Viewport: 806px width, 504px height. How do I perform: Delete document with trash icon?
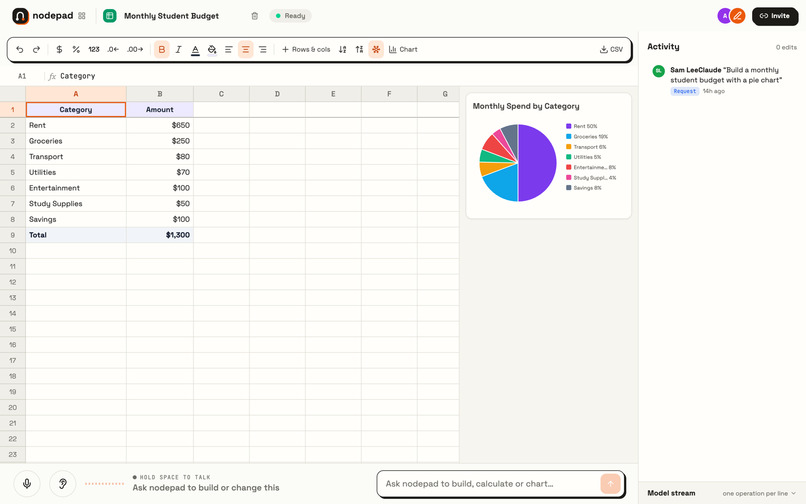pyautogui.click(x=254, y=16)
